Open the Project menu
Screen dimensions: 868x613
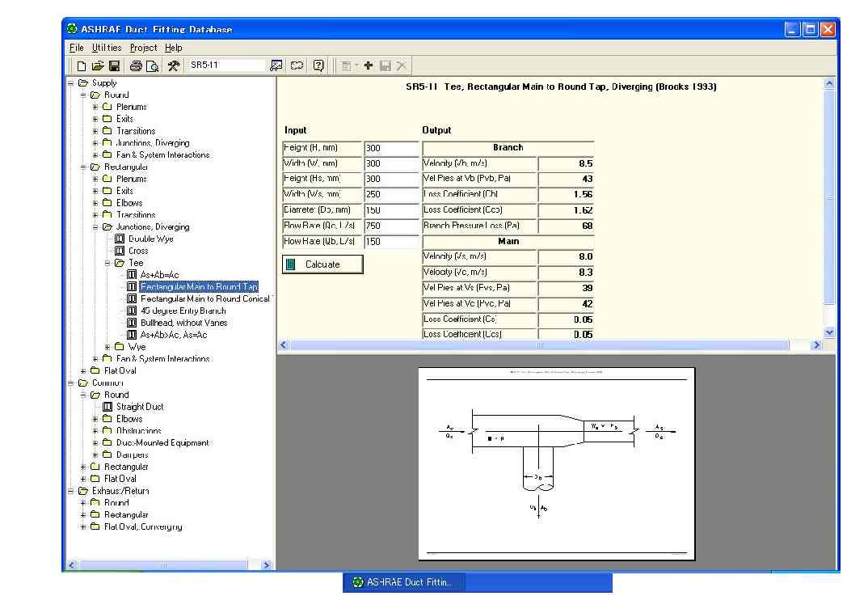click(x=143, y=48)
